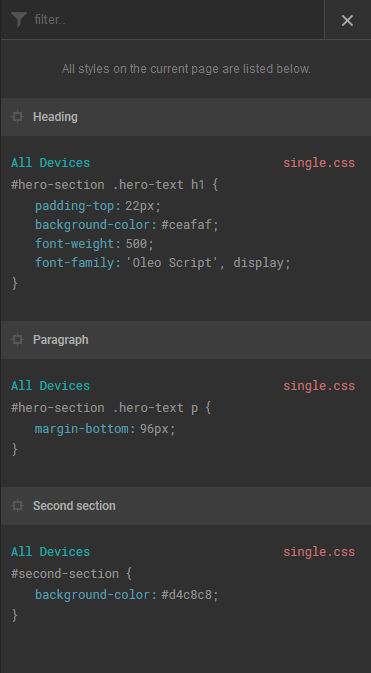
Task: Click All Devices label under Second section
Action: (51, 552)
